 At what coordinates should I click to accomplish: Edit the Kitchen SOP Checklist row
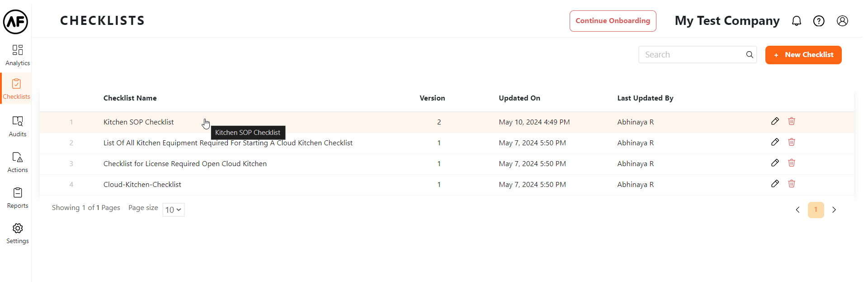775,121
